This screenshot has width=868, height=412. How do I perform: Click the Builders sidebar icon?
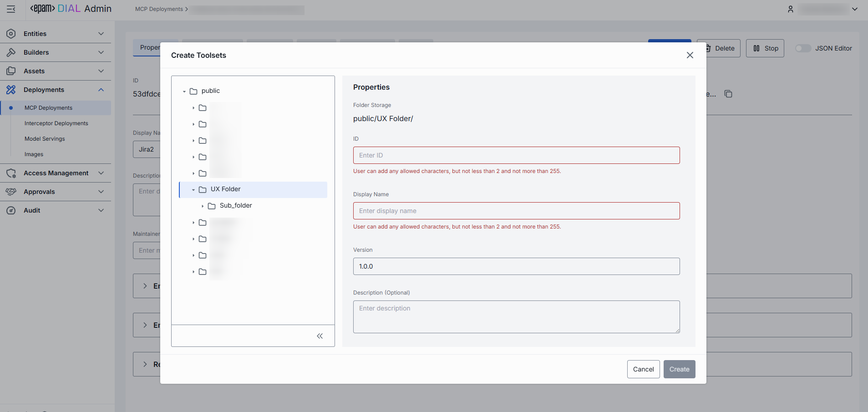(x=11, y=52)
